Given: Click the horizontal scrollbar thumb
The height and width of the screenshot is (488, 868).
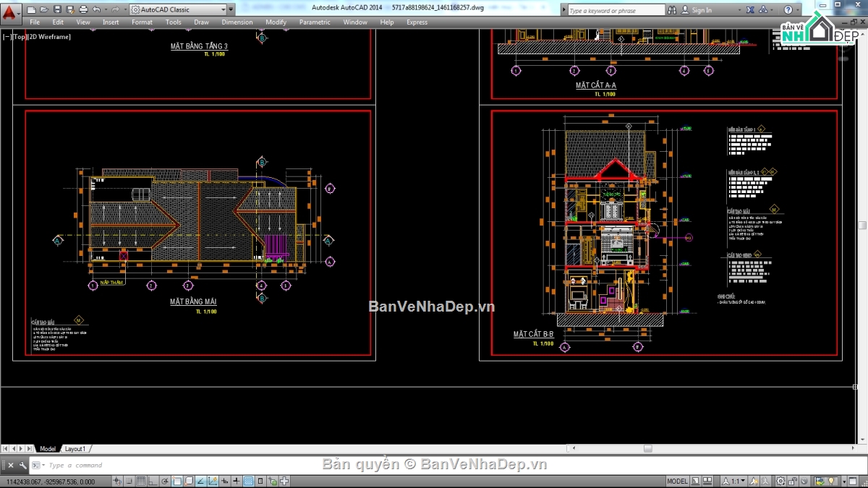Looking at the screenshot, I should (647, 449).
